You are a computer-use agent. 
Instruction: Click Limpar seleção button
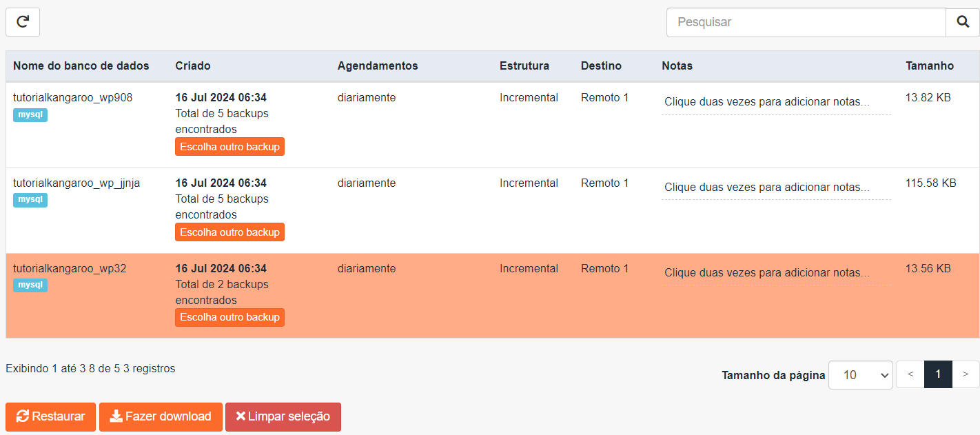pos(283,416)
